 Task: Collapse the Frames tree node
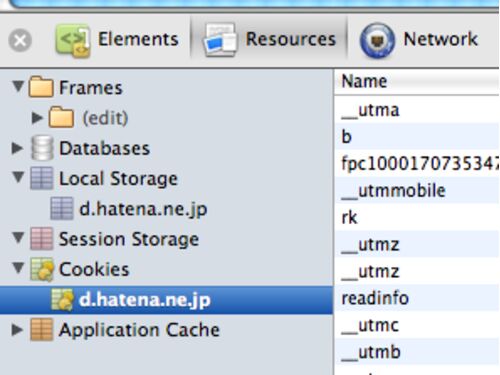18,87
